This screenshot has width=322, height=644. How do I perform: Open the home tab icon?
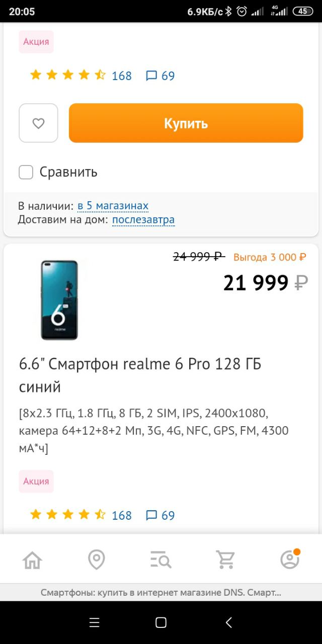point(32,559)
